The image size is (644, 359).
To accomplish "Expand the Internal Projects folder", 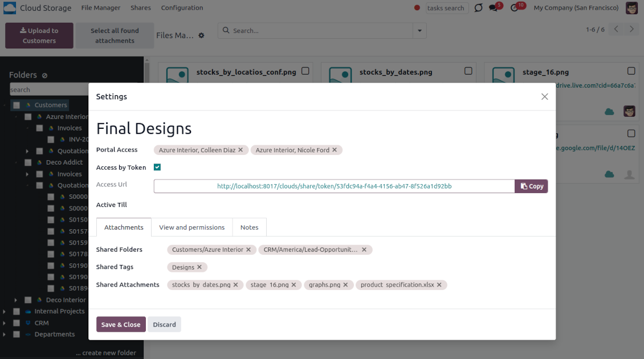I will pyautogui.click(x=5, y=312).
